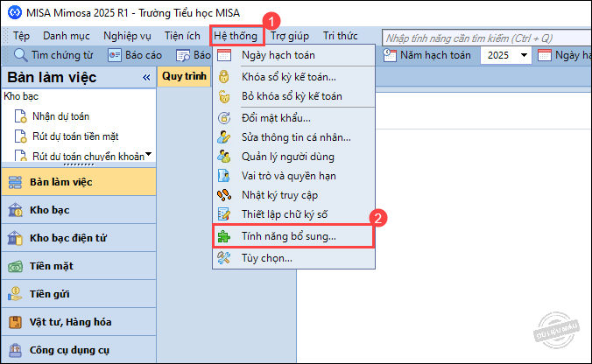The width and height of the screenshot is (592, 364).
Task: Select the Quy trình tab
Action: coord(184,76)
